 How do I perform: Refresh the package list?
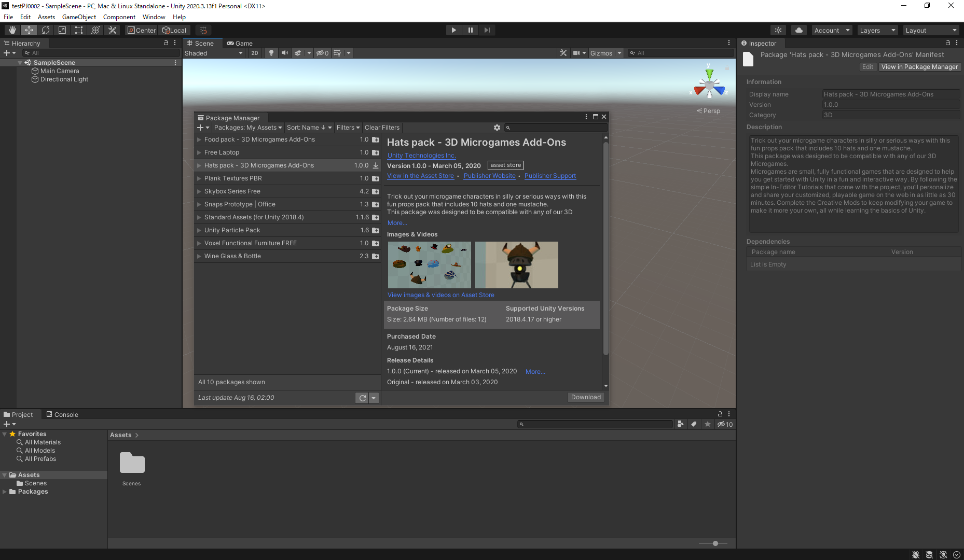tap(362, 398)
